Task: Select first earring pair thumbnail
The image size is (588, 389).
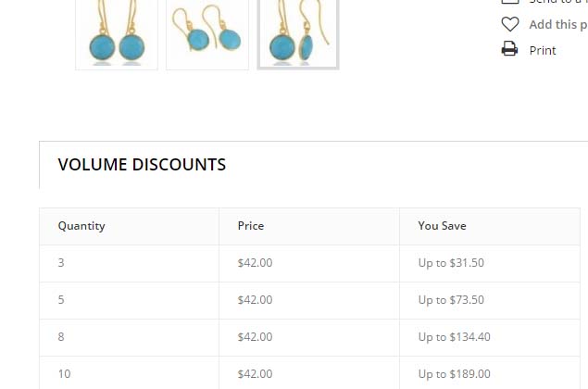Action: tap(117, 33)
